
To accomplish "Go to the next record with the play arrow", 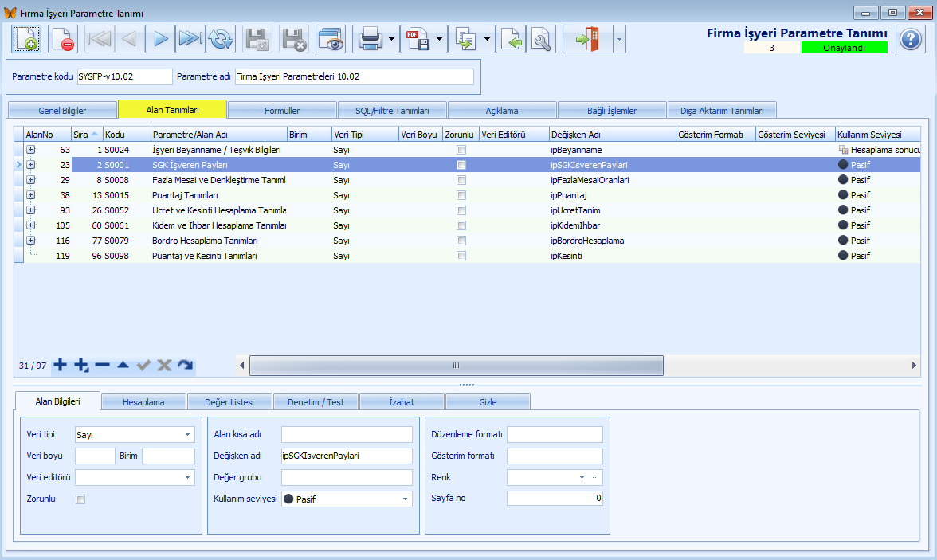I will pos(160,39).
